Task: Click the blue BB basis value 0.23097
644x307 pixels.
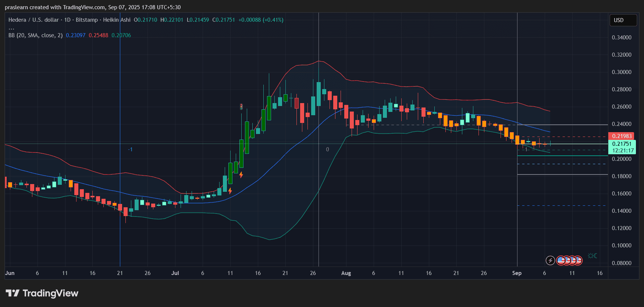Action: pos(75,35)
